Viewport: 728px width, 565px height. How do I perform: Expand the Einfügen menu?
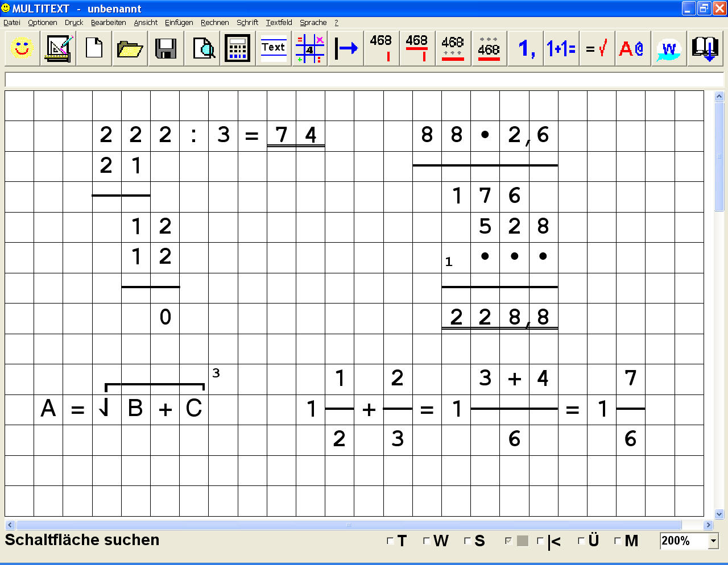pos(179,23)
